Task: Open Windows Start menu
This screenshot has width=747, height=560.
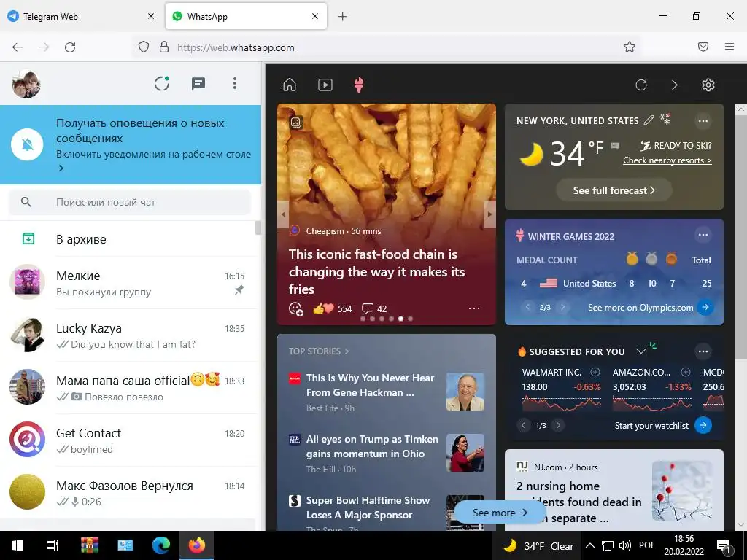Action: [18, 545]
